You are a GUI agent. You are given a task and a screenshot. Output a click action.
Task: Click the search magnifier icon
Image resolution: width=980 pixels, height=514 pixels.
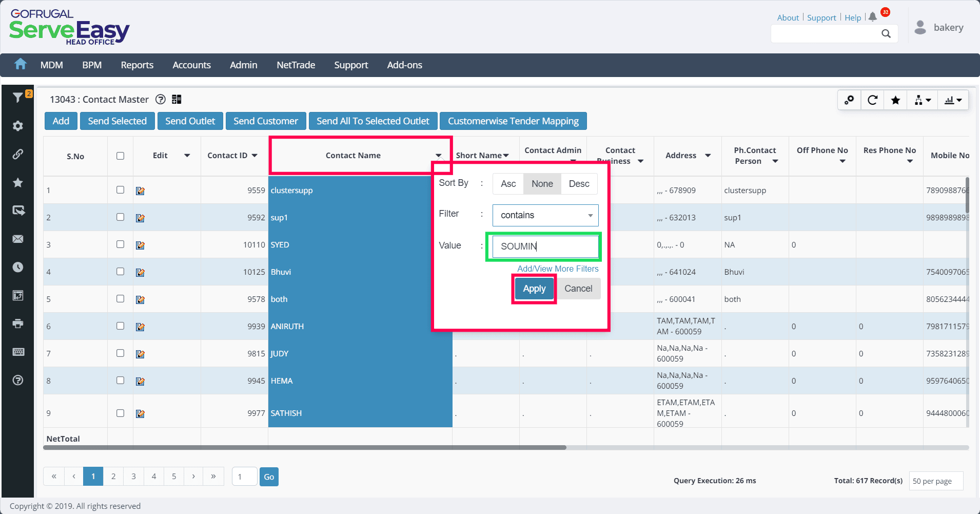coord(886,33)
